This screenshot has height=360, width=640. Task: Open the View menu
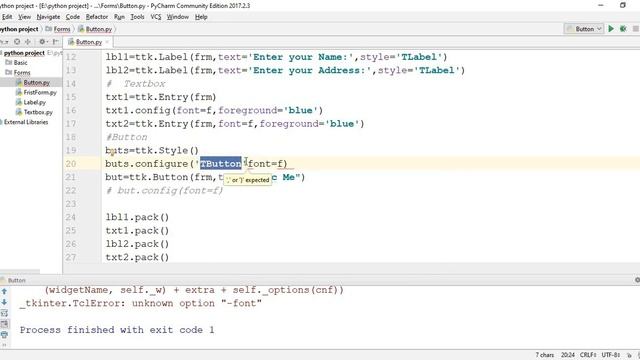(24, 17)
